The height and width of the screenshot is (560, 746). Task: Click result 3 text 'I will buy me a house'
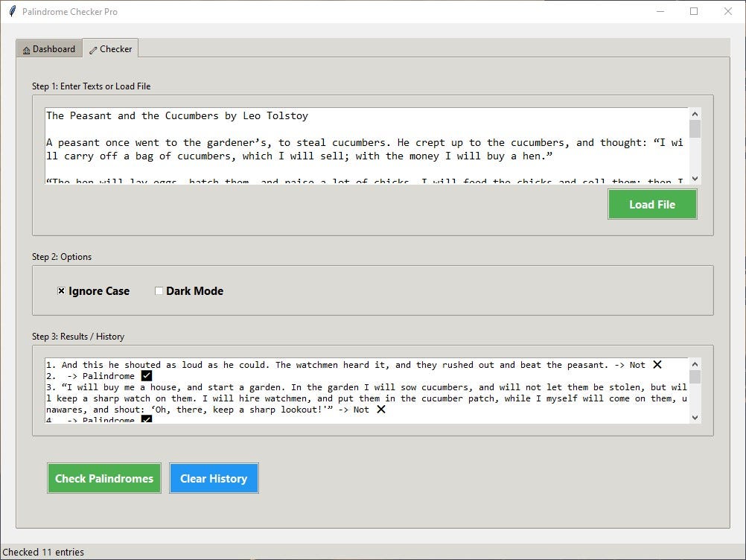click(x=121, y=387)
